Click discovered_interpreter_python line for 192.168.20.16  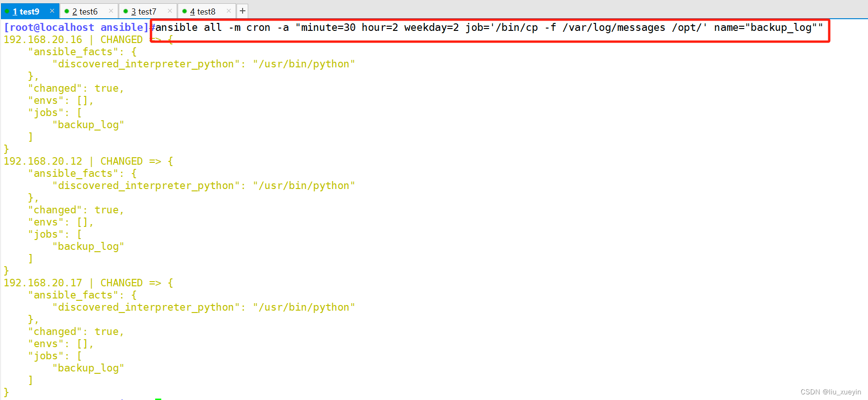click(x=204, y=64)
